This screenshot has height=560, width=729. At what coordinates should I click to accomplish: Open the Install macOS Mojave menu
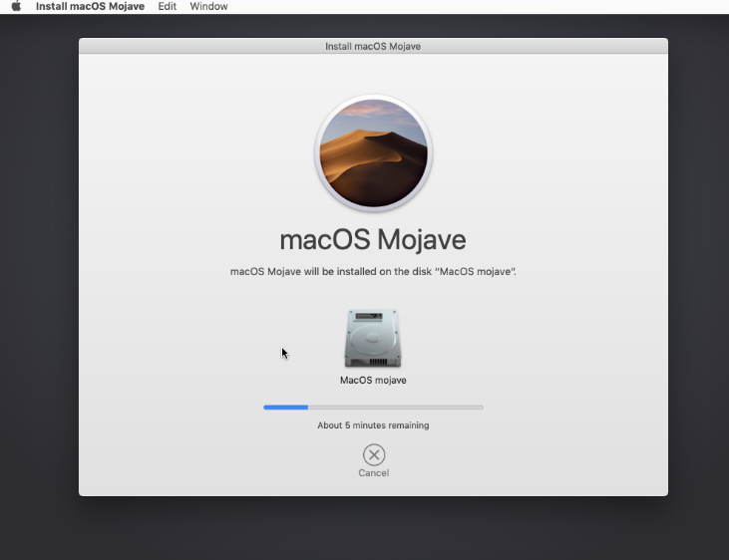pyautogui.click(x=90, y=7)
